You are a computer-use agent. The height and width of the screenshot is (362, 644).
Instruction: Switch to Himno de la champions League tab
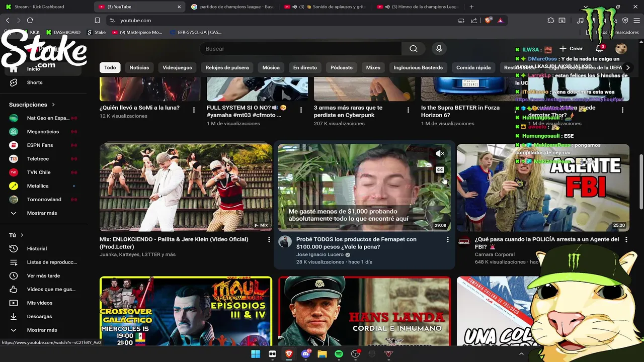click(418, 7)
